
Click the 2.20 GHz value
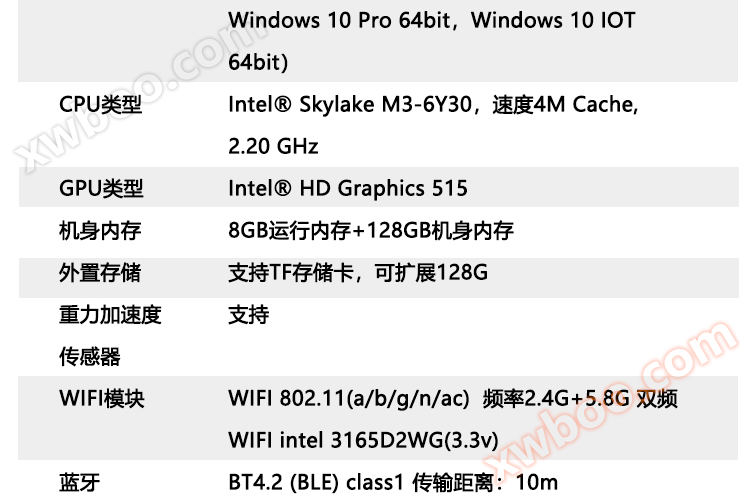tap(273, 146)
